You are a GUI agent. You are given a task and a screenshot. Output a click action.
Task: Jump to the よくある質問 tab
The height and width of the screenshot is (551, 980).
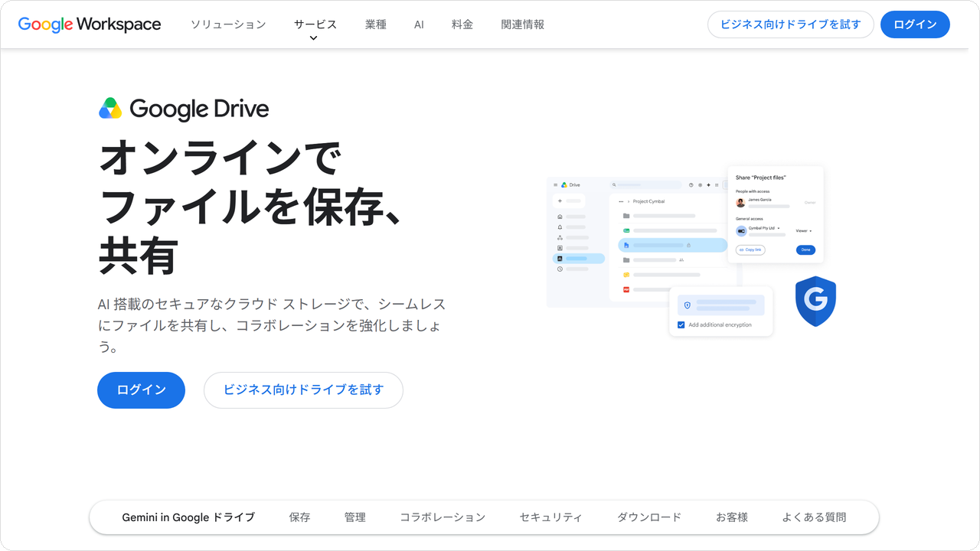click(x=814, y=517)
